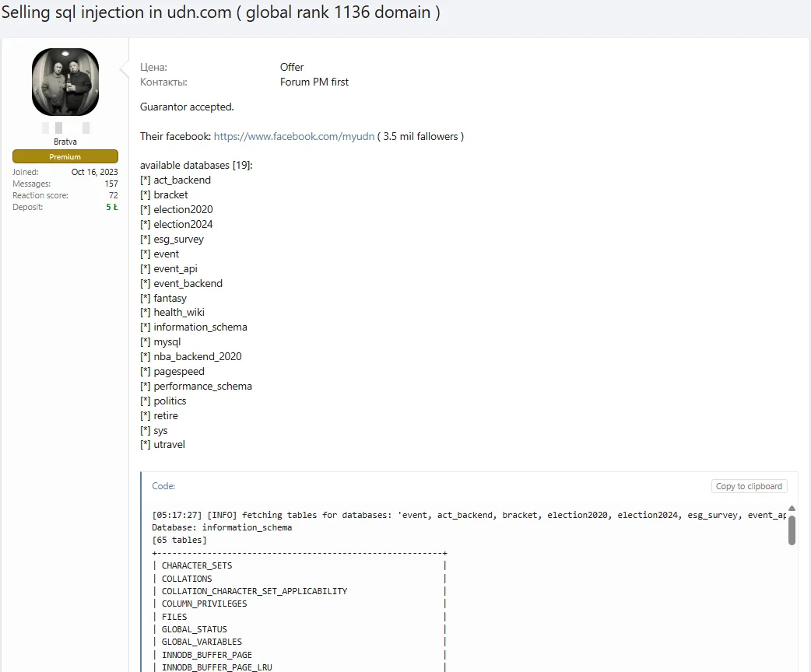Click the thread title about udn.com
The width and height of the screenshot is (811, 672).
(x=220, y=14)
